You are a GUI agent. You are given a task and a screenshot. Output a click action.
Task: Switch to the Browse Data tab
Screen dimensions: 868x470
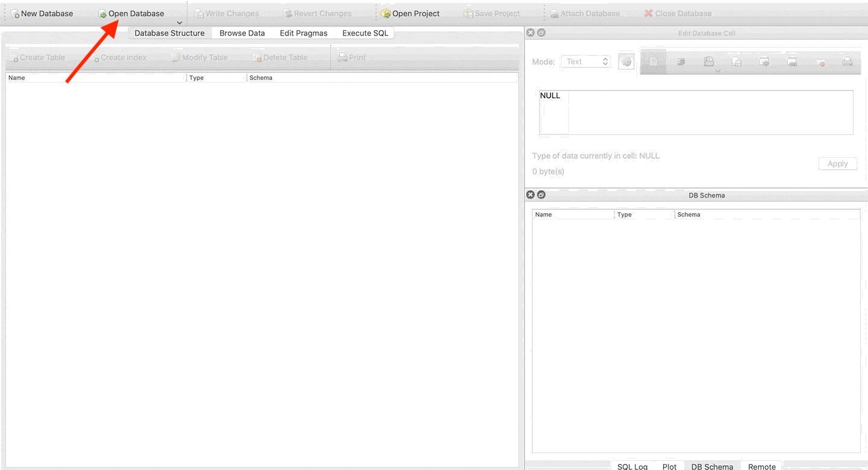pyautogui.click(x=242, y=33)
